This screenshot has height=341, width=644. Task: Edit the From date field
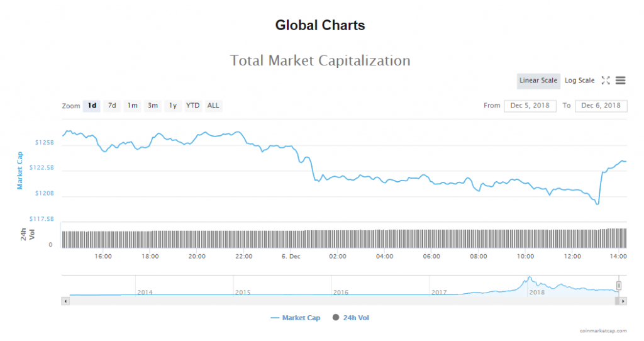pos(530,106)
